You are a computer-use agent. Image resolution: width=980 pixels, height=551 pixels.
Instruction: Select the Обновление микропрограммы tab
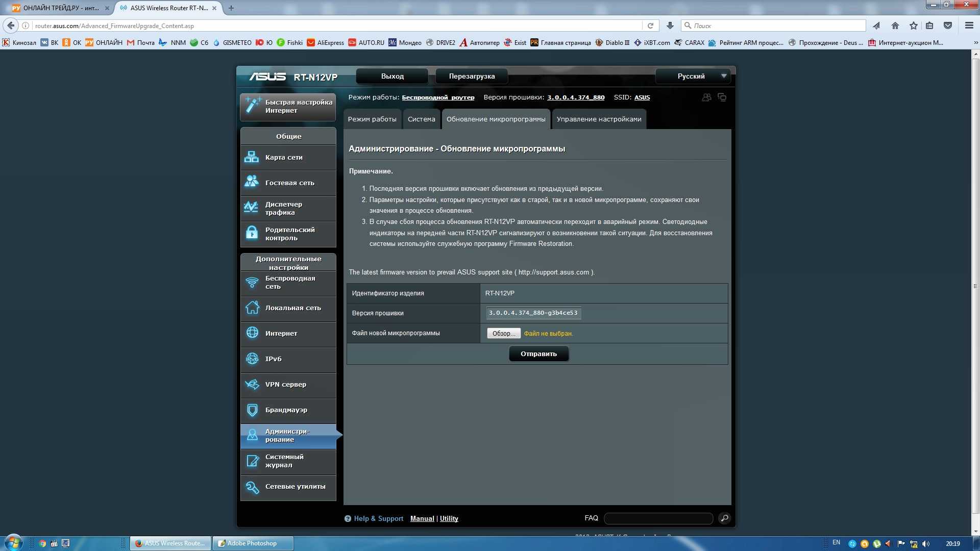496,119
